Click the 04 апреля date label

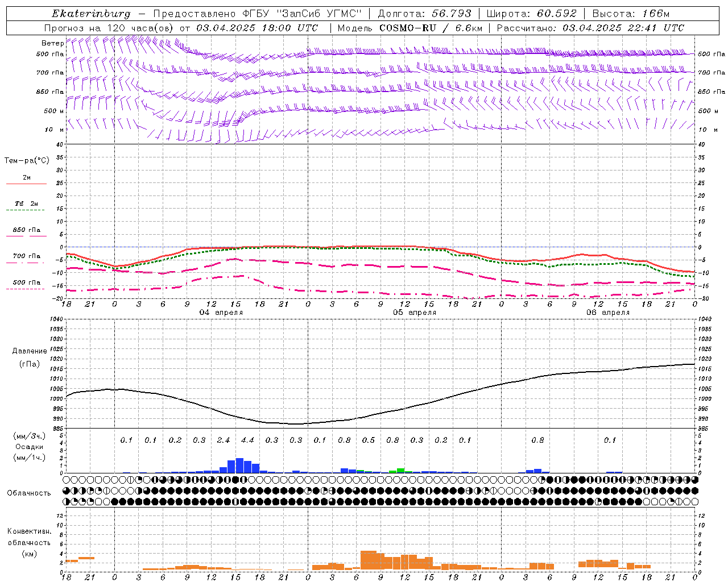click(221, 313)
